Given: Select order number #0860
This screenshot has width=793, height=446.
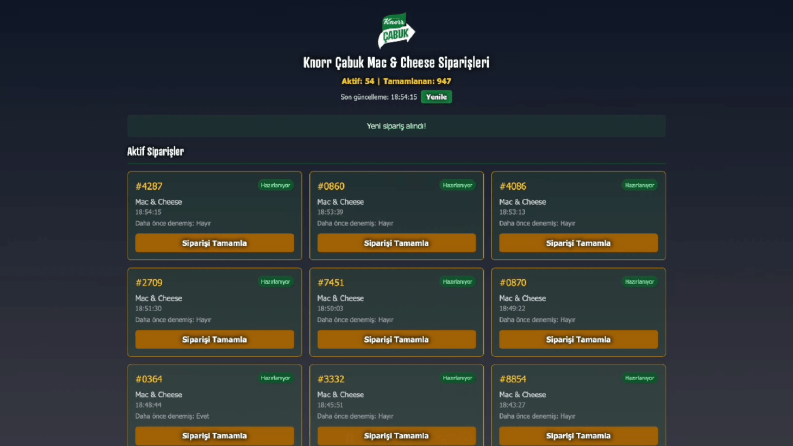Looking at the screenshot, I should click(x=331, y=186).
